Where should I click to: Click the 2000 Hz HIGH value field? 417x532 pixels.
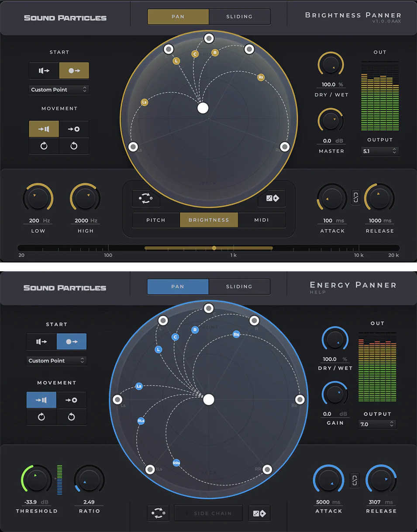[86, 221]
